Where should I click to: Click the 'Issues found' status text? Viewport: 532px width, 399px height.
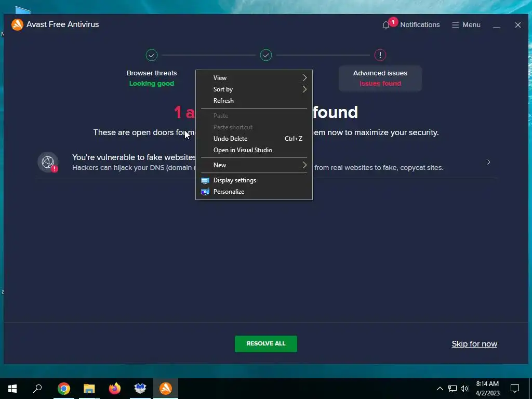tap(380, 84)
